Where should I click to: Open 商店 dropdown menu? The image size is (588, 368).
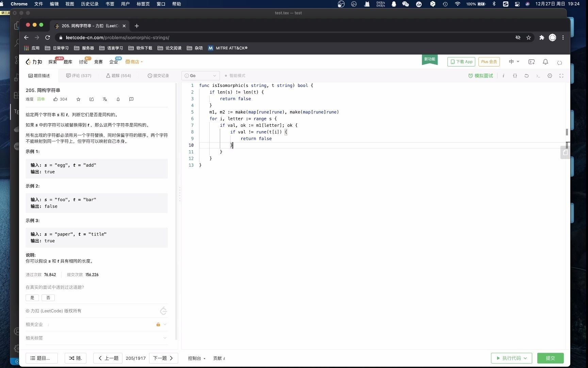pos(134,62)
